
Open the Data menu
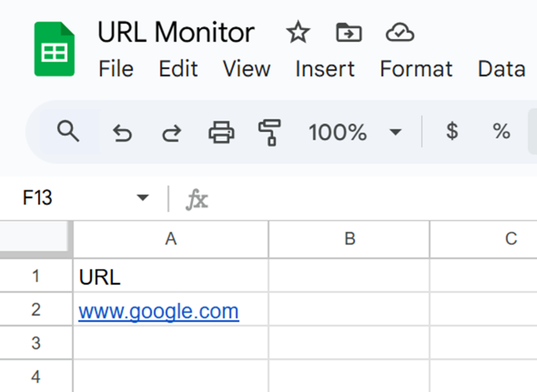pyautogui.click(x=501, y=69)
